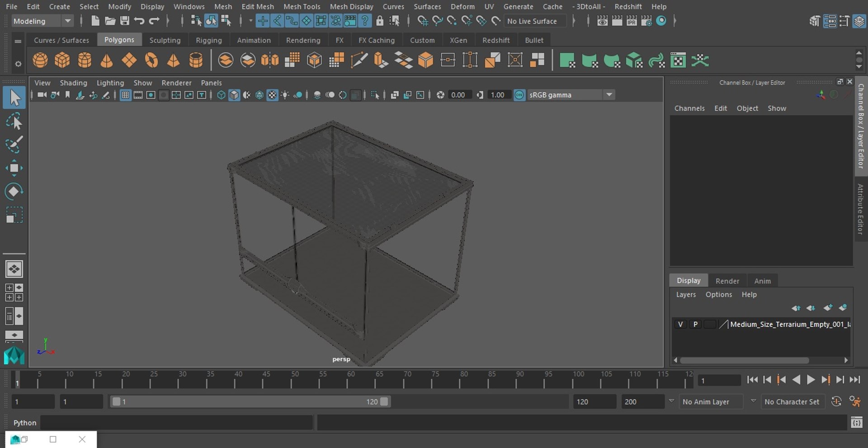Open the Layers menu in layer editor
868x448 pixels.
tap(686, 294)
